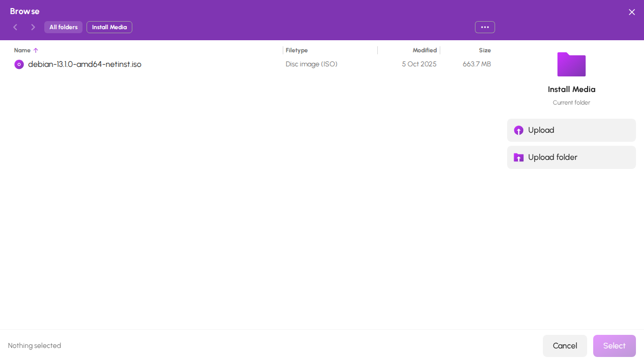The width and height of the screenshot is (644, 362).
Task: Click the Upload button
Action: pos(572,130)
